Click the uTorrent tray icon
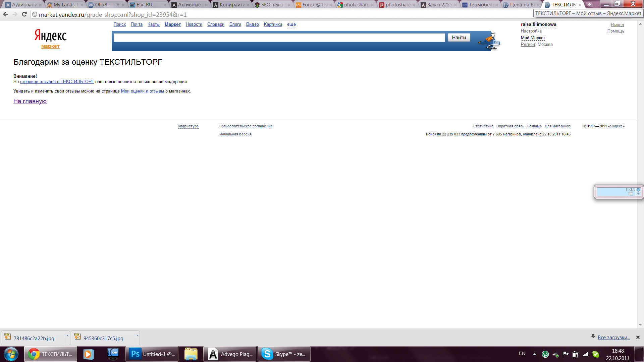 [545, 354]
